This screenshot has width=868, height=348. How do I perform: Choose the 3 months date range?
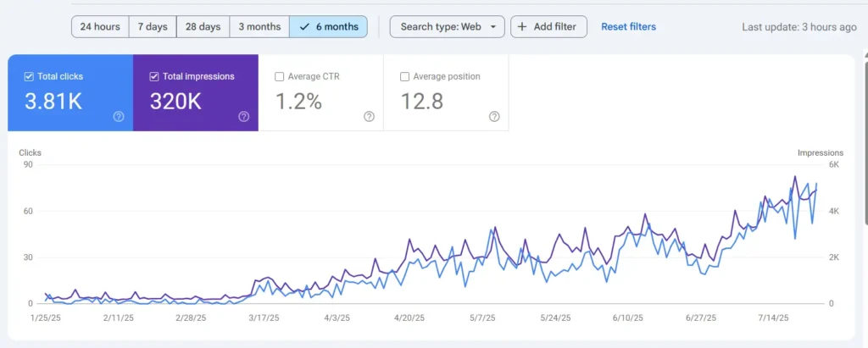(x=259, y=27)
